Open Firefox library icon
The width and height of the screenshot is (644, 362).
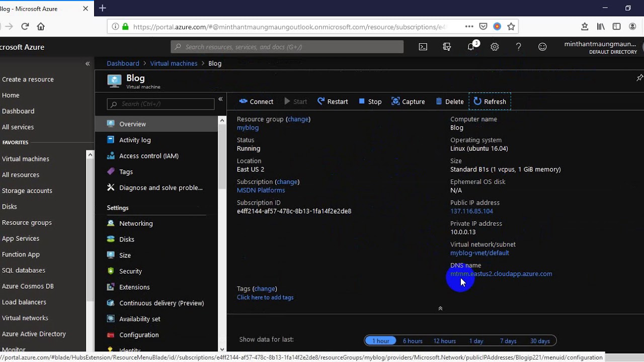coord(601,27)
